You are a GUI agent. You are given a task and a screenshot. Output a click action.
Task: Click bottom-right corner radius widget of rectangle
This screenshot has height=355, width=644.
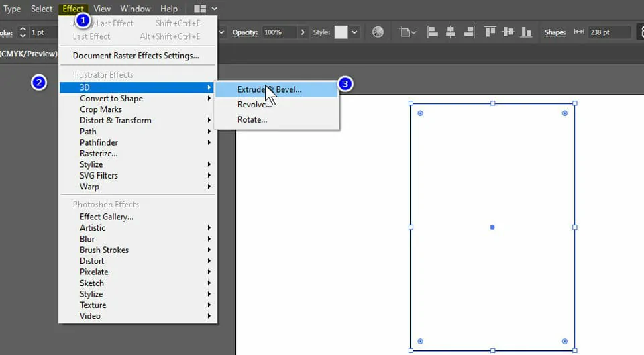pos(565,341)
